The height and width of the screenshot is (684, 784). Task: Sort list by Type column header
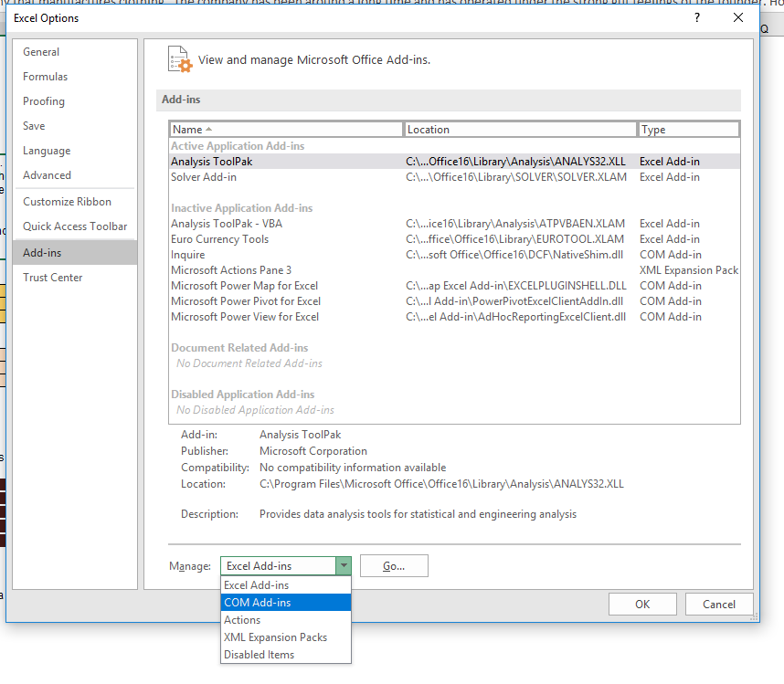click(689, 130)
